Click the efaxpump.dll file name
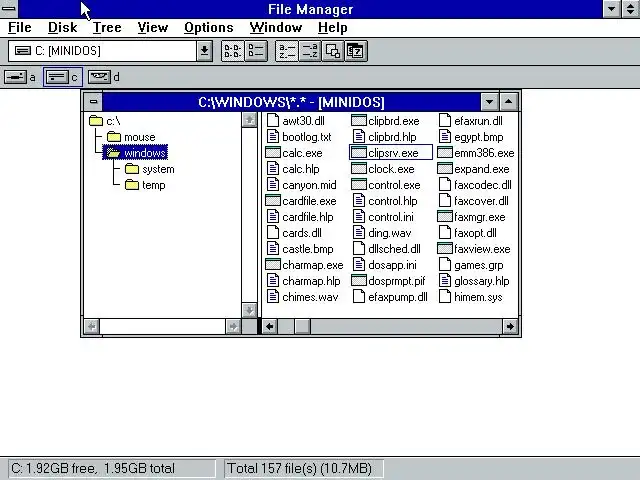The width and height of the screenshot is (640, 480). pos(398,297)
